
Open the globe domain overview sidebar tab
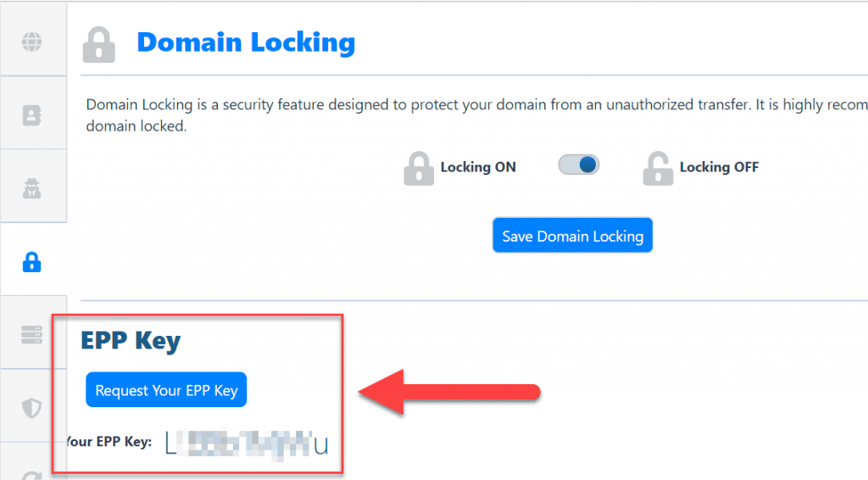32,41
